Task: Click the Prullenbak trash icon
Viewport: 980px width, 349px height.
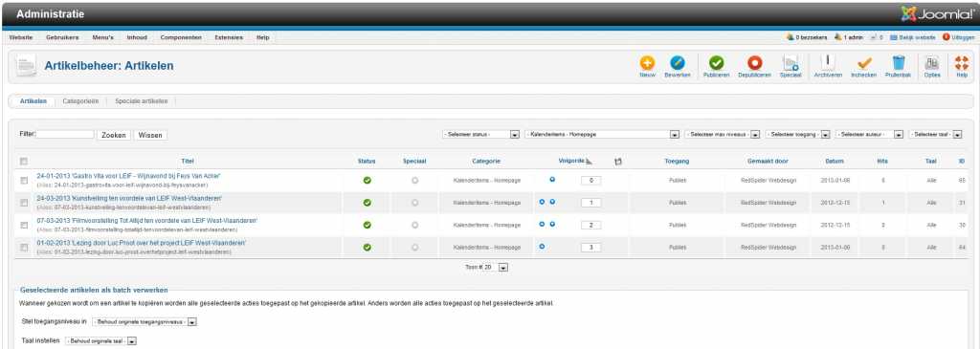Action: click(x=899, y=63)
